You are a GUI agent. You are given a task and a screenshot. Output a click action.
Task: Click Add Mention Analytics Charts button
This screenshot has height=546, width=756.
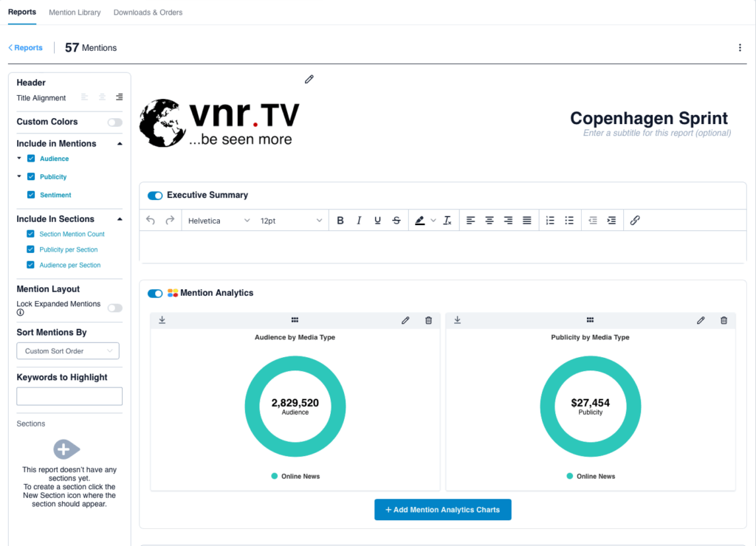pyautogui.click(x=442, y=510)
